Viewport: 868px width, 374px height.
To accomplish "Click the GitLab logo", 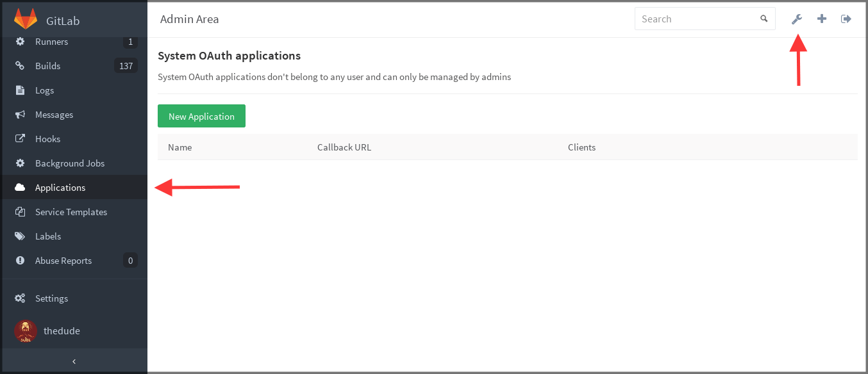I will click(26, 19).
